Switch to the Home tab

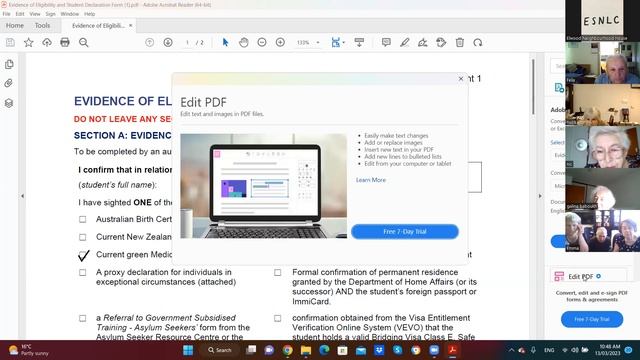15,25
